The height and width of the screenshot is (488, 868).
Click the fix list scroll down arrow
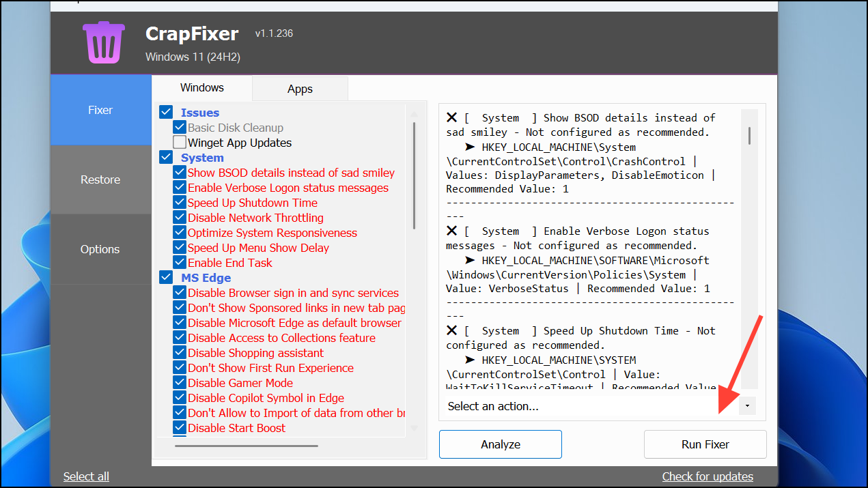pos(414,428)
